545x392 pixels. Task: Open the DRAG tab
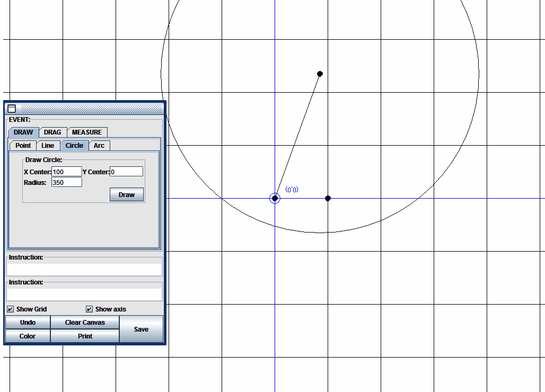pyautogui.click(x=52, y=132)
